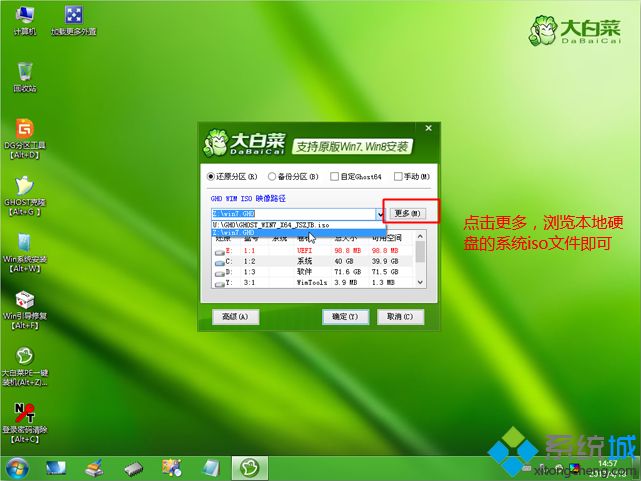
Task: Choose U:\GHO\GHOST_WIN7_X64_JSZJB.iso from the list
Action: [298, 225]
